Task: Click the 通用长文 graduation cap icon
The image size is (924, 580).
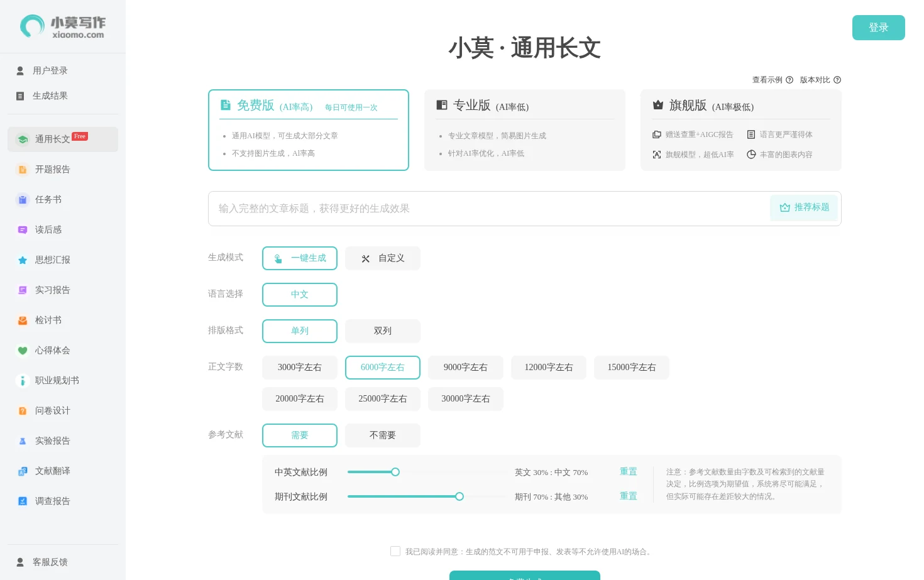Action: (23, 140)
